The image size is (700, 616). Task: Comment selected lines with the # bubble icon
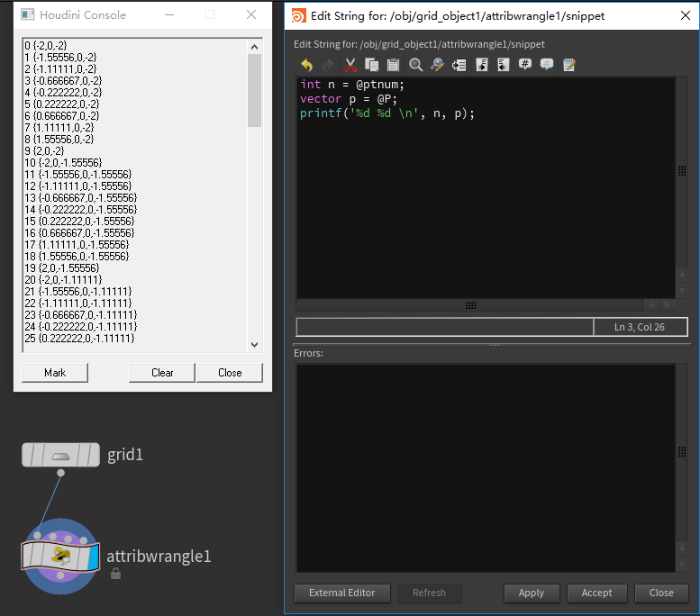(525, 65)
